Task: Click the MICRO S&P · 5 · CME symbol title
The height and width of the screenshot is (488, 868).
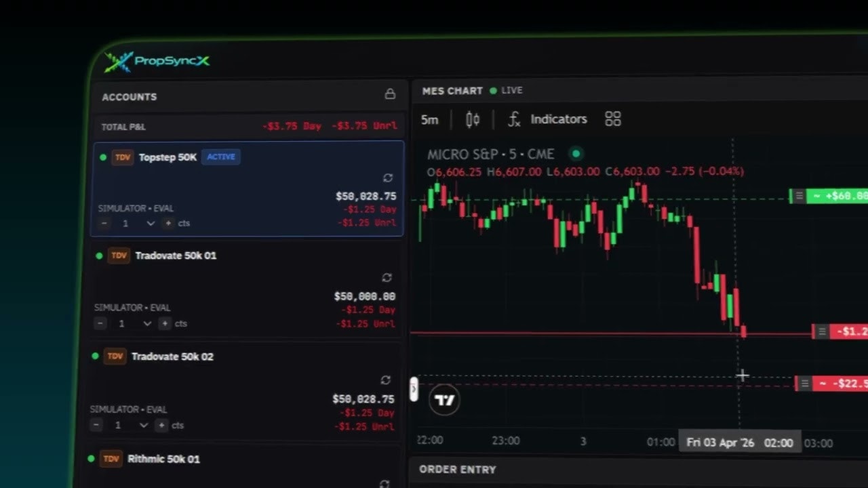Action: click(491, 155)
